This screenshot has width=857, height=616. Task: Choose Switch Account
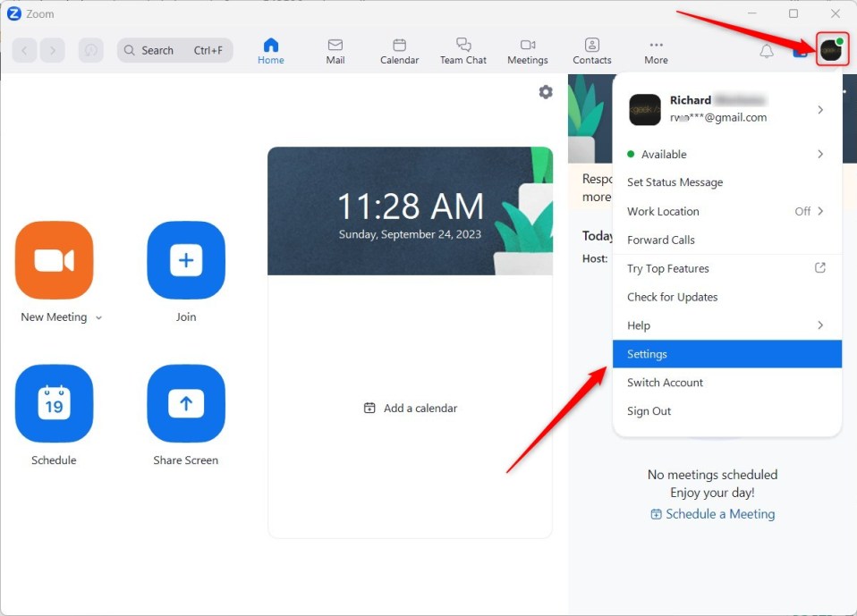[x=727, y=383]
